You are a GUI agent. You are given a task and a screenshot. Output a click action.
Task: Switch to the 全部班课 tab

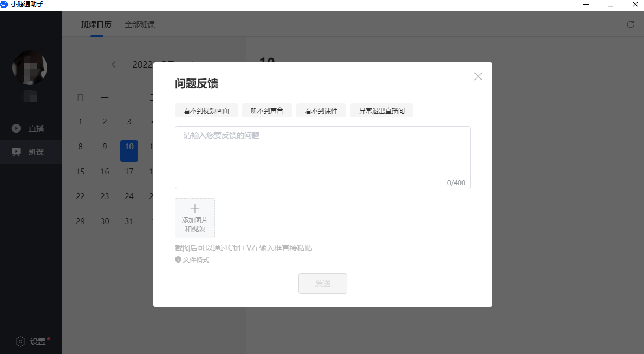pos(140,24)
